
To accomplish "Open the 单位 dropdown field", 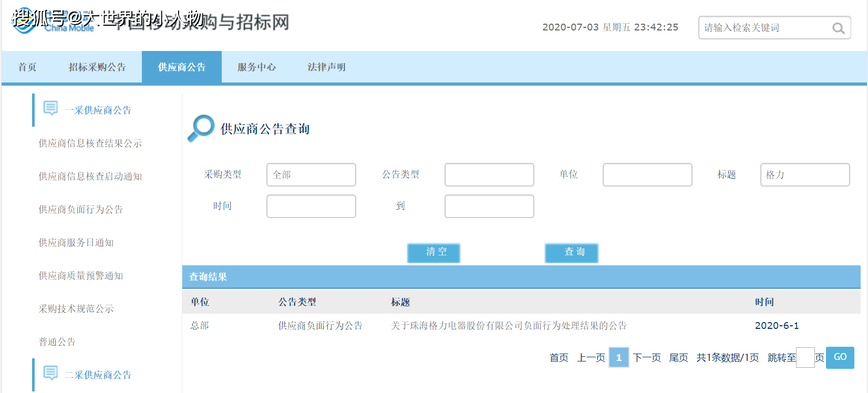I will [647, 174].
